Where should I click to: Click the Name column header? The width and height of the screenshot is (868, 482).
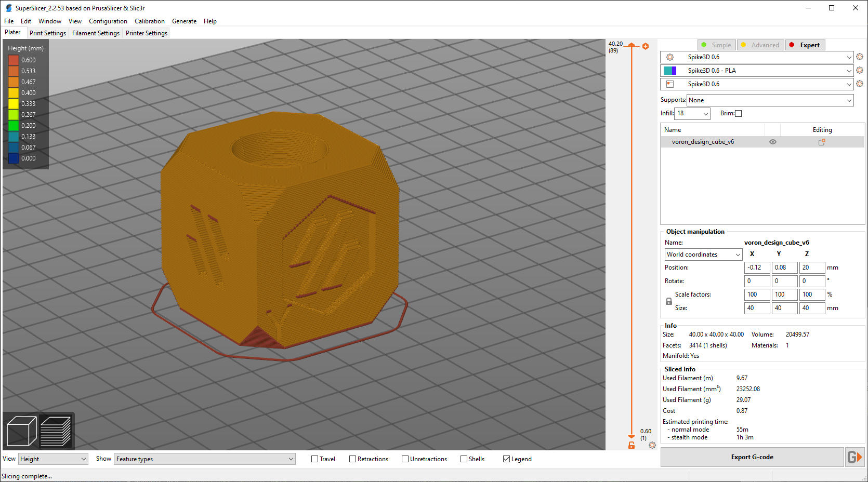pos(713,130)
